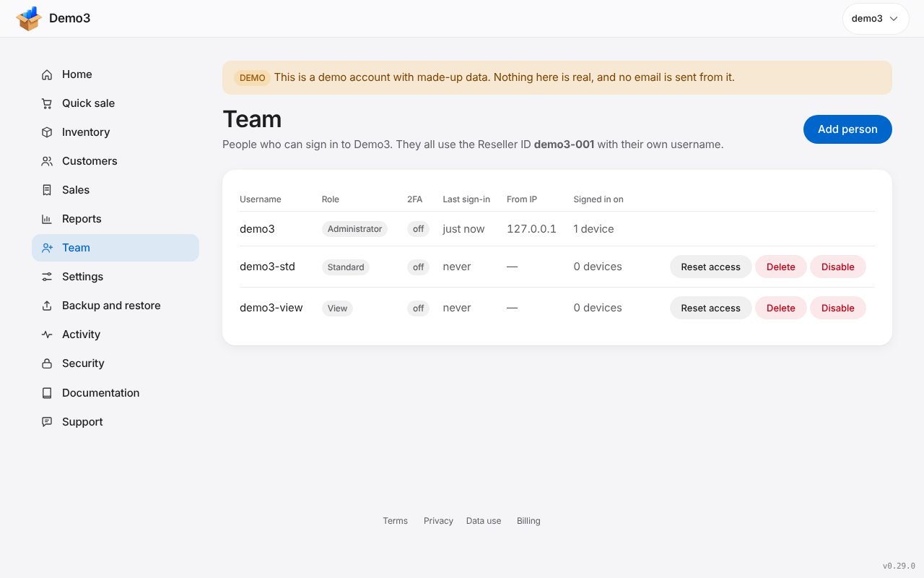Click the demo3-std username

[x=267, y=267]
